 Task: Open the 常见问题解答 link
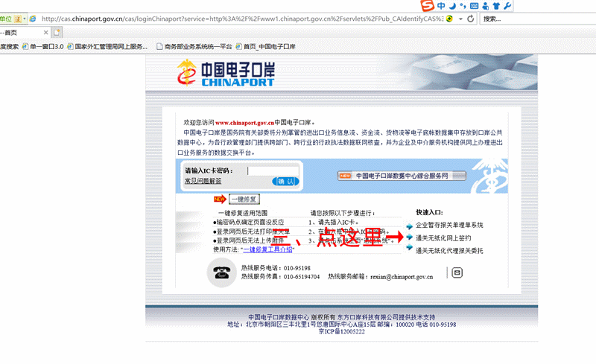[203, 181]
